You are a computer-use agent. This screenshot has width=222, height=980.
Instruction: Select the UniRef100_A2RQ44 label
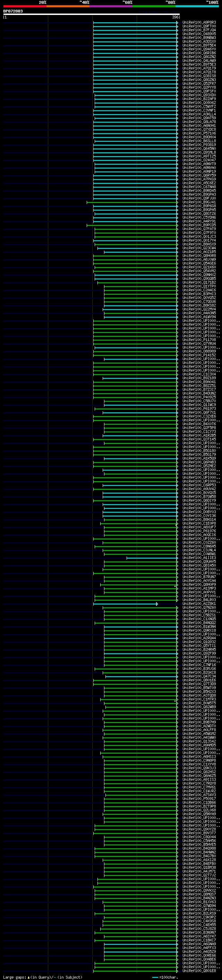pyautogui.click(x=199, y=638)
